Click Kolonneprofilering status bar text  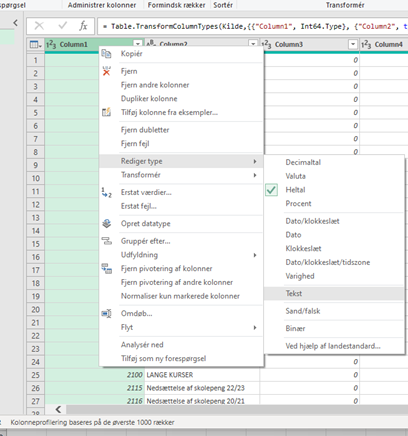[92, 422]
